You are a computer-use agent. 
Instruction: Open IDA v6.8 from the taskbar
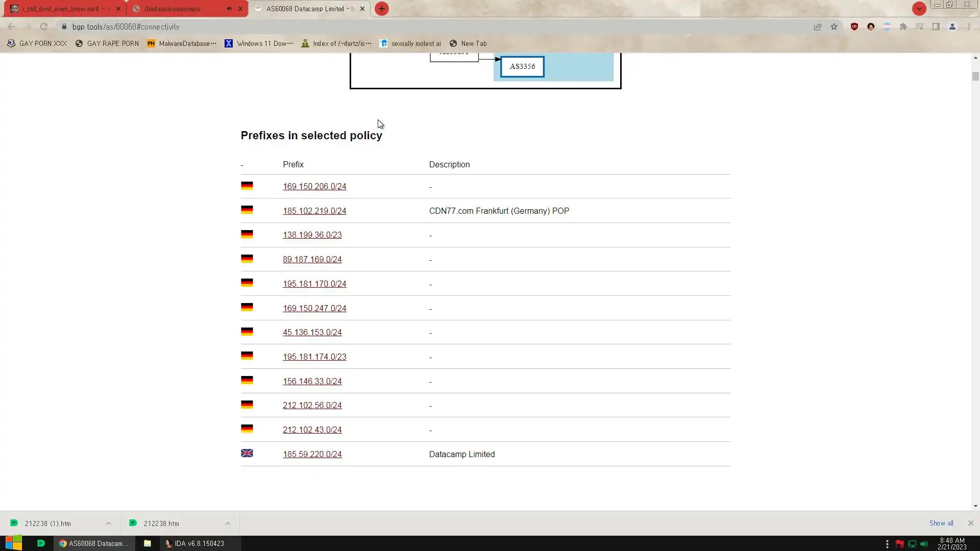[194, 543]
